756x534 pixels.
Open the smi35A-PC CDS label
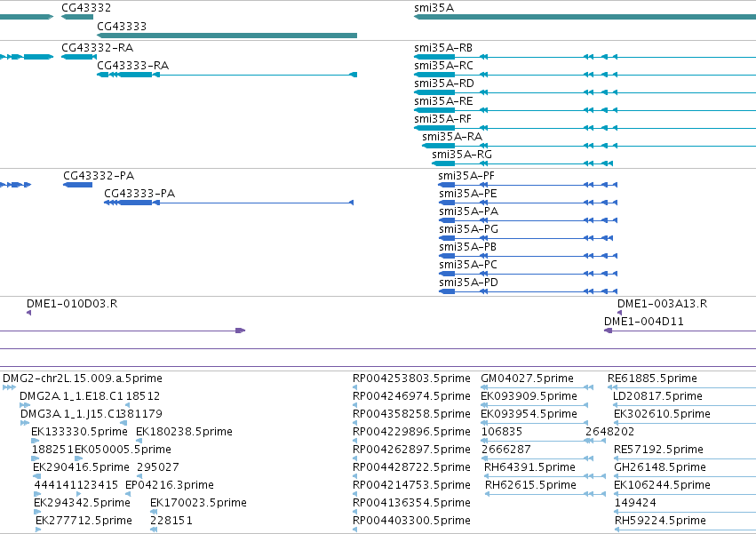pos(467,265)
